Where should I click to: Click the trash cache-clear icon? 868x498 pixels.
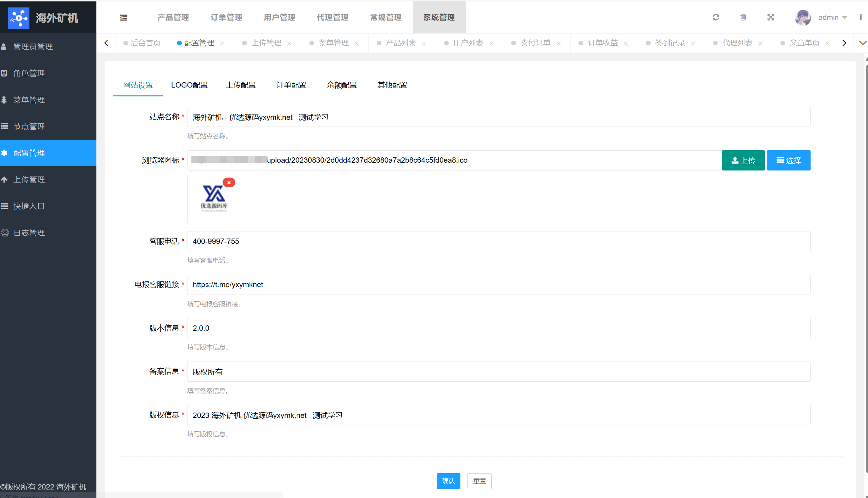coord(743,17)
